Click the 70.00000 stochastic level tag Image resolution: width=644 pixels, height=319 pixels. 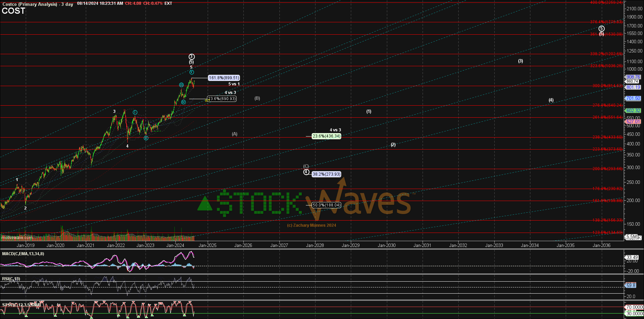(634, 307)
